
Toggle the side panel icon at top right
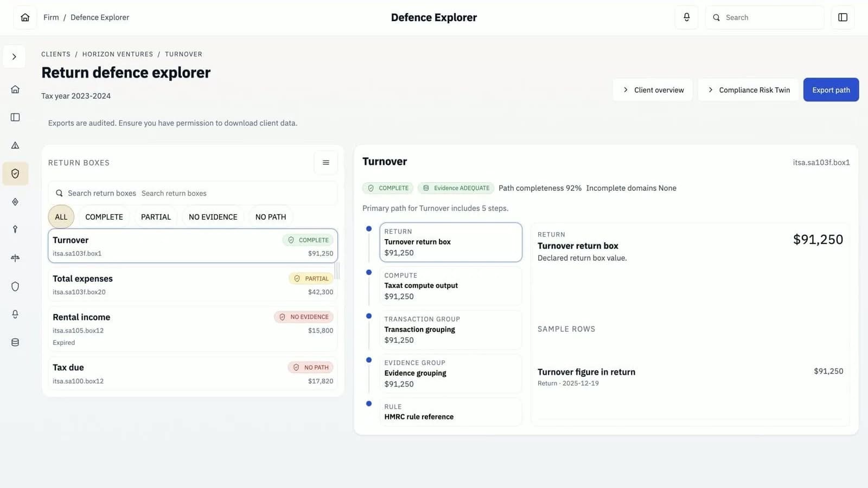[843, 17]
